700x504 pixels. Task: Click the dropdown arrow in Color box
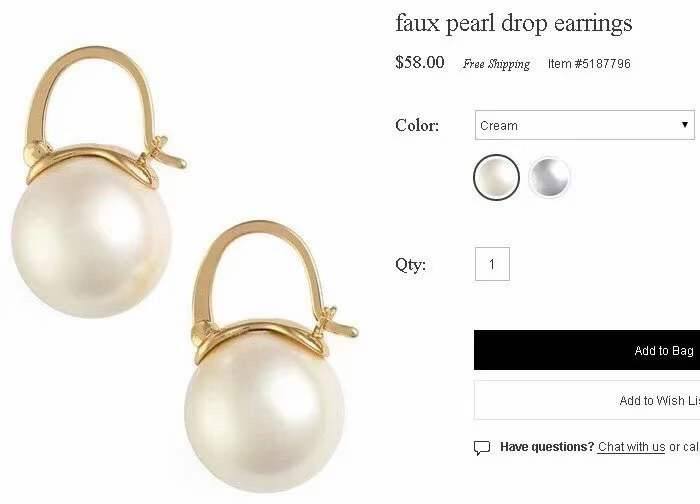point(684,125)
